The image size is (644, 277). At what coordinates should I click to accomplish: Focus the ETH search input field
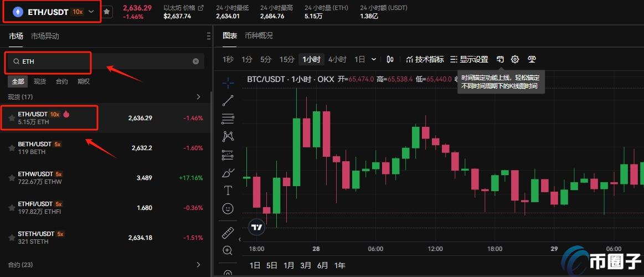(x=106, y=61)
